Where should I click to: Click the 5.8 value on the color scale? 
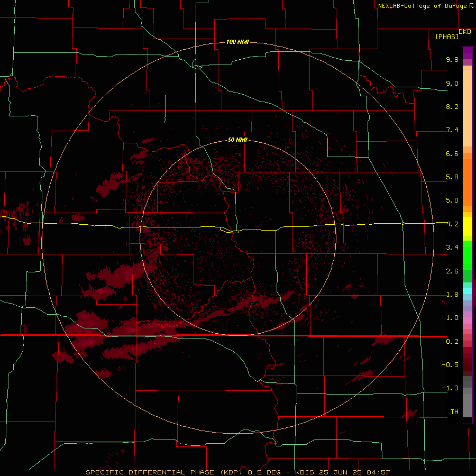(x=452, y=177)
